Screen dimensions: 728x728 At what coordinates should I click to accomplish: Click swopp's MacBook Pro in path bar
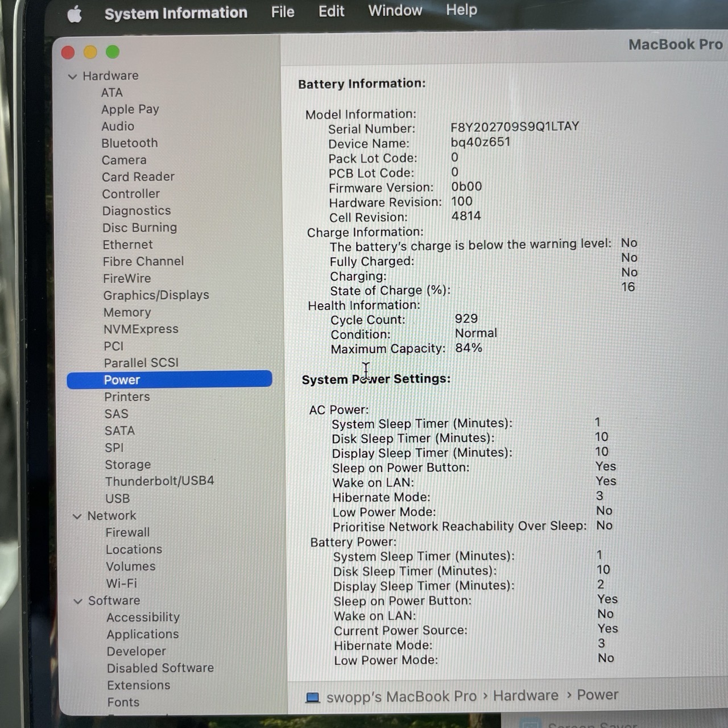402,697
